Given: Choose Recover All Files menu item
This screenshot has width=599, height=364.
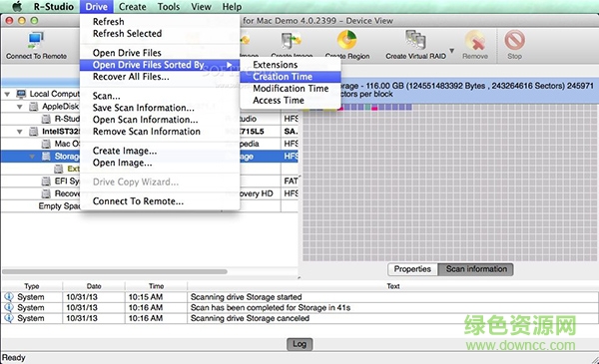Looking at the screenshot, I should [x=160, y=77].
